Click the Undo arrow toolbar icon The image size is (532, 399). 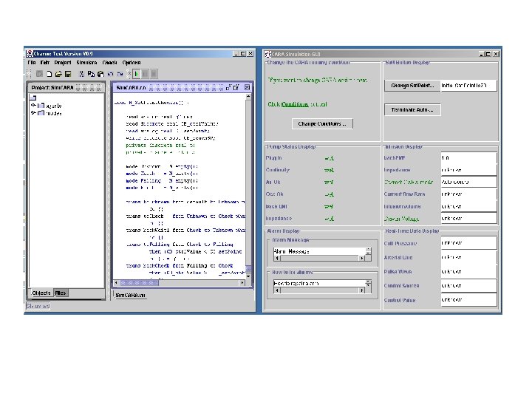coord(110,74)
